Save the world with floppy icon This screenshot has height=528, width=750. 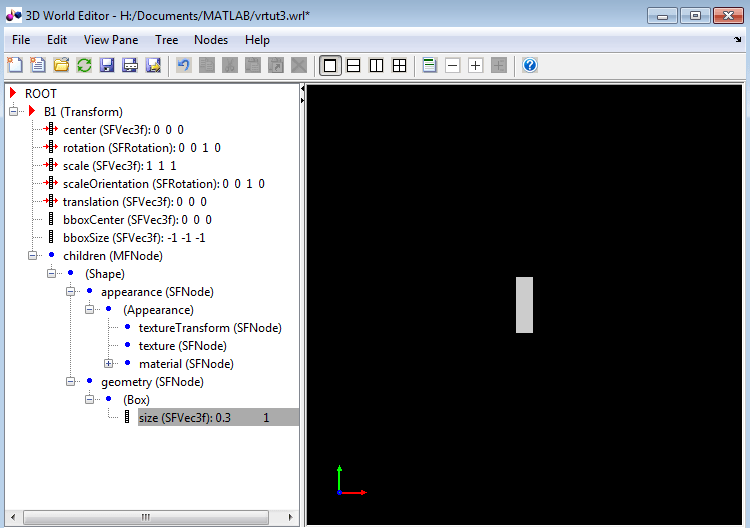pyautogui.click(x=107, y=65)
